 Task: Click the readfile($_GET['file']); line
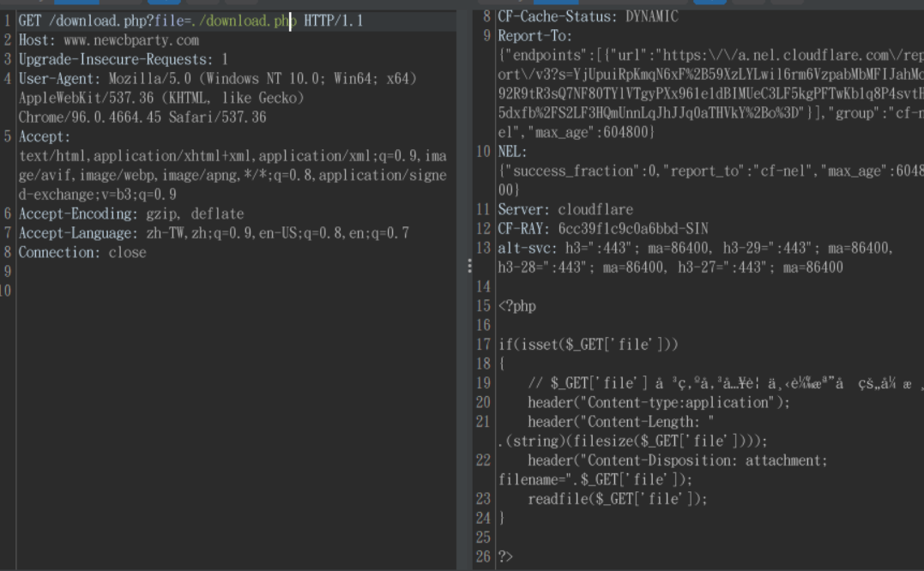[617, 500]
